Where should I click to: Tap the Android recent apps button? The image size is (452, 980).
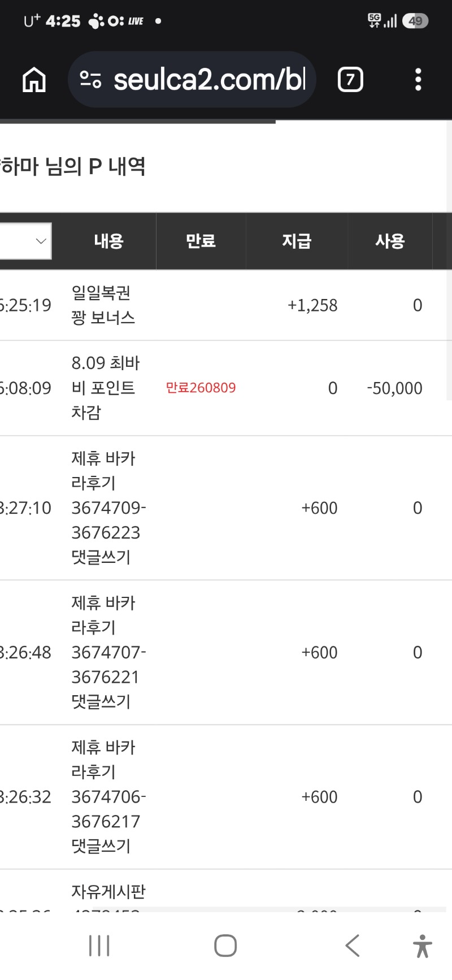pyautogui.click(x=99, y=946)
